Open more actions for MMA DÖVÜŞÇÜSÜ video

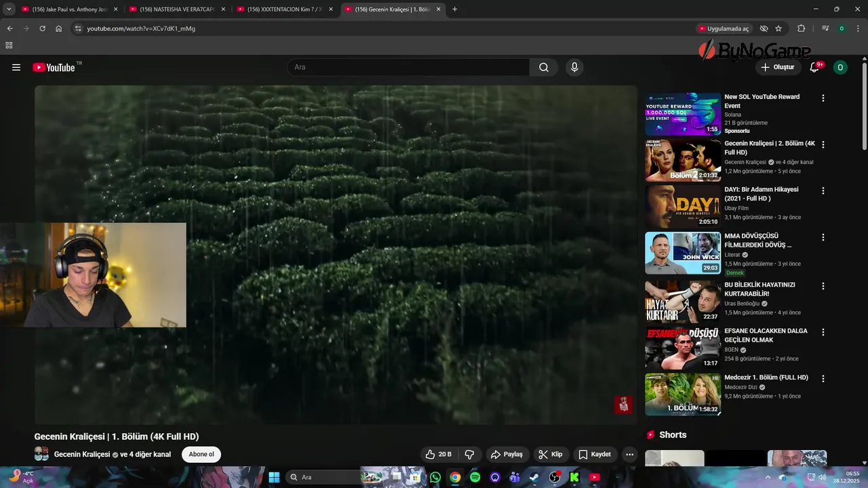823,238
